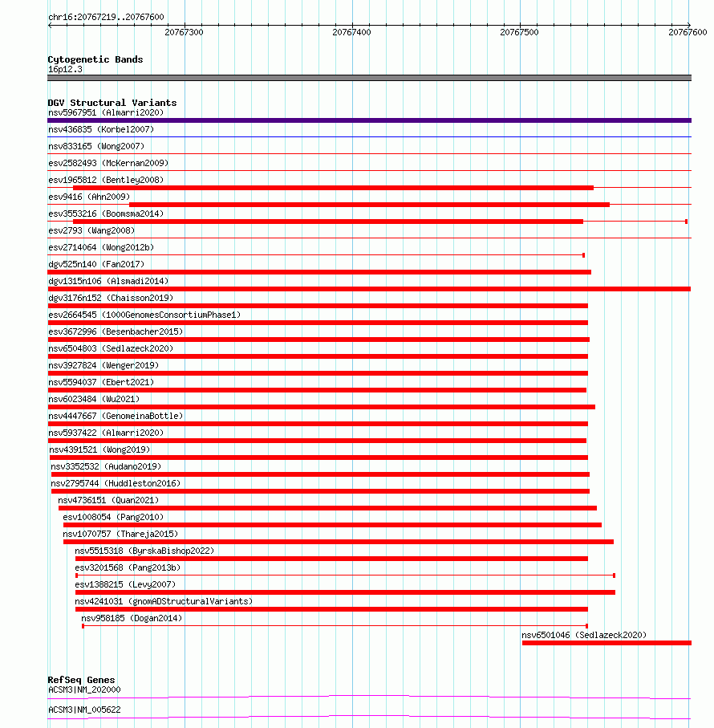Open esv1008054 (Pang2010) variant label

pyautogui.click(x=113, y=517)
